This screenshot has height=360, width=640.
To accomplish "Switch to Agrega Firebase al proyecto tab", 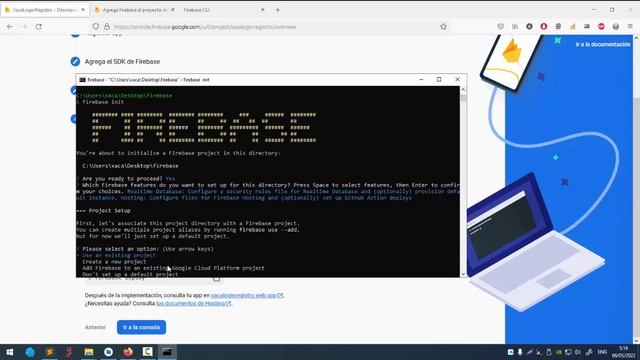I will (134, 10).
